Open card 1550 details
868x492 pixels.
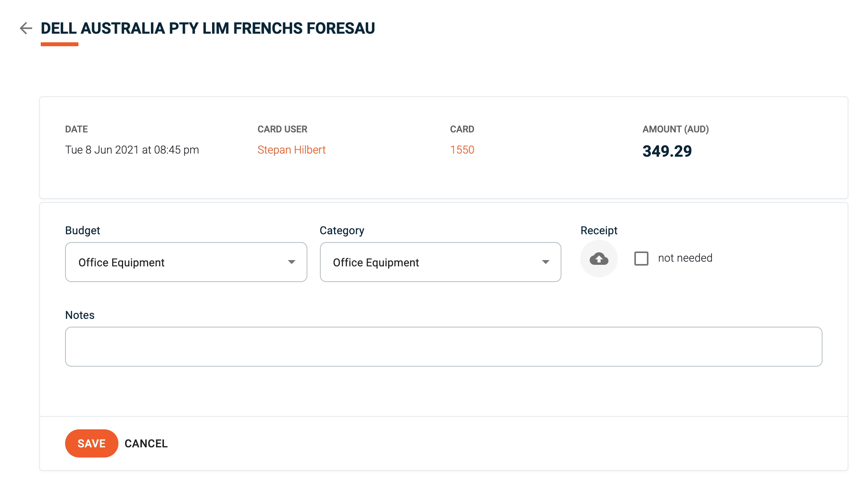point(462,150)
